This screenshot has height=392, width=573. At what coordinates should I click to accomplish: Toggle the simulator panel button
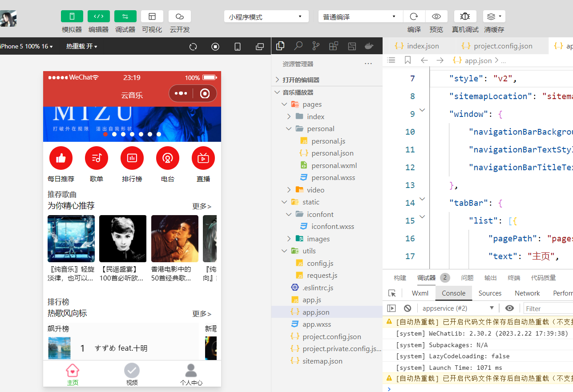click(72, 16)
